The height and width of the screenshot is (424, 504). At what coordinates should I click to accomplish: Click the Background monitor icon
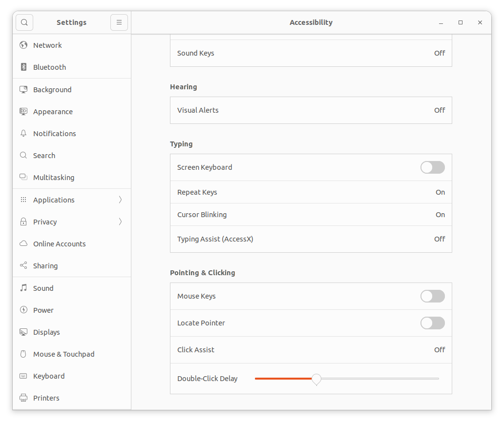coord(23,89)
